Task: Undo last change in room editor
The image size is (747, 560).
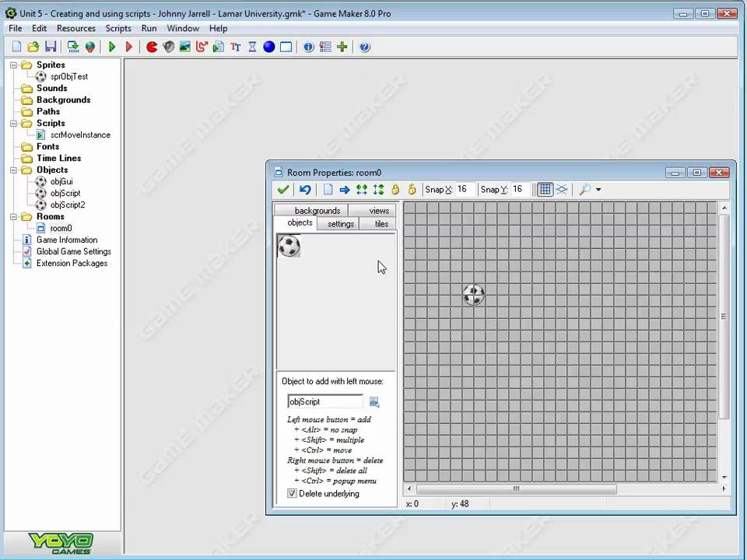Action: click(x=305, y=190)
